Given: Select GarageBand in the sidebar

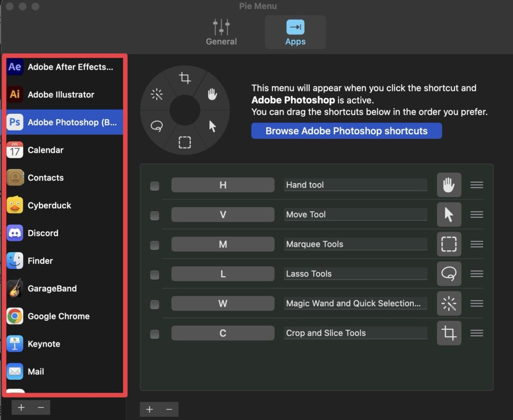Looking at the screenshot, I should click(x=65, y=289).
